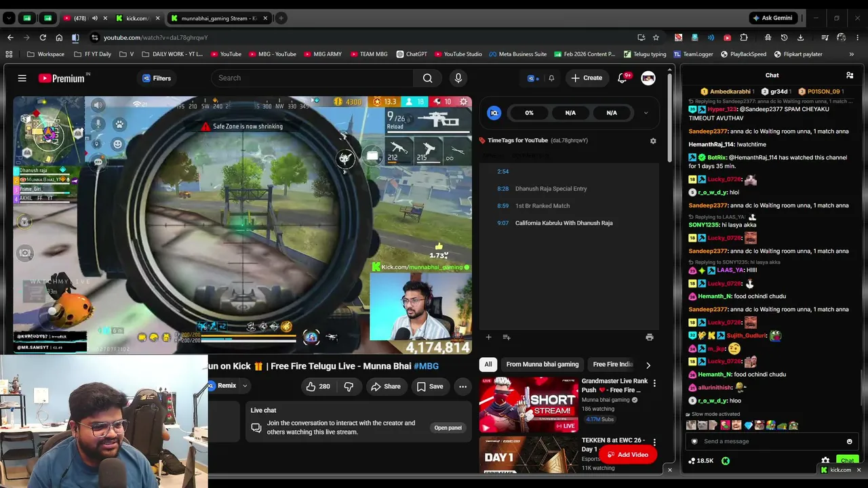The width and height of the screenshot is (868, 488).
Task: Print the TimeTags list
Action: pos(650,337)
